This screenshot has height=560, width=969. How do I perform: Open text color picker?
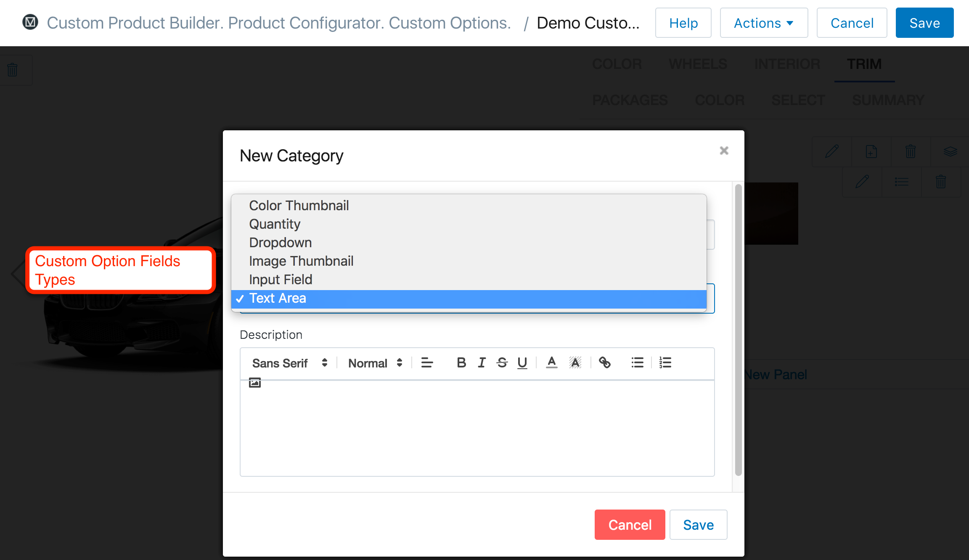click(551, 362)
